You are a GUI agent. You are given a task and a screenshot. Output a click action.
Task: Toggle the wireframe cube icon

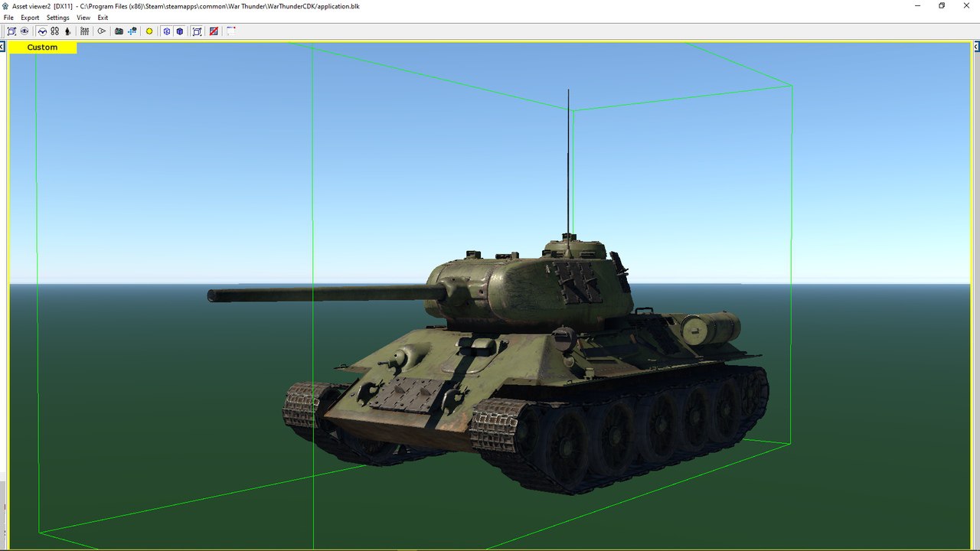166,31
